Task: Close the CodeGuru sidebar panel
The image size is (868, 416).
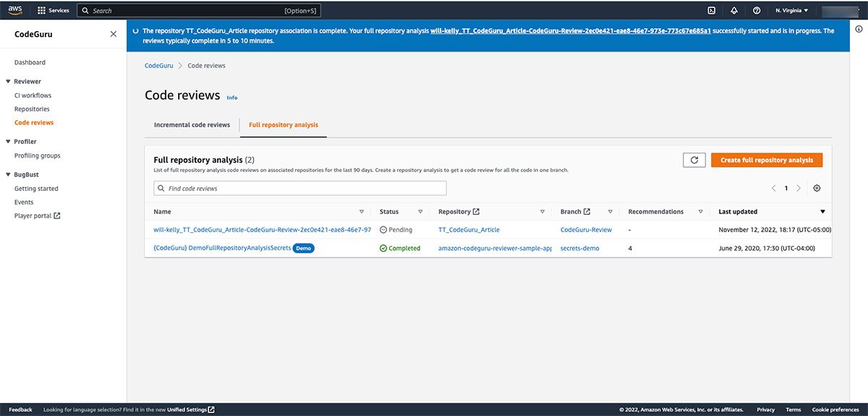Action: (x=113, y=34)
